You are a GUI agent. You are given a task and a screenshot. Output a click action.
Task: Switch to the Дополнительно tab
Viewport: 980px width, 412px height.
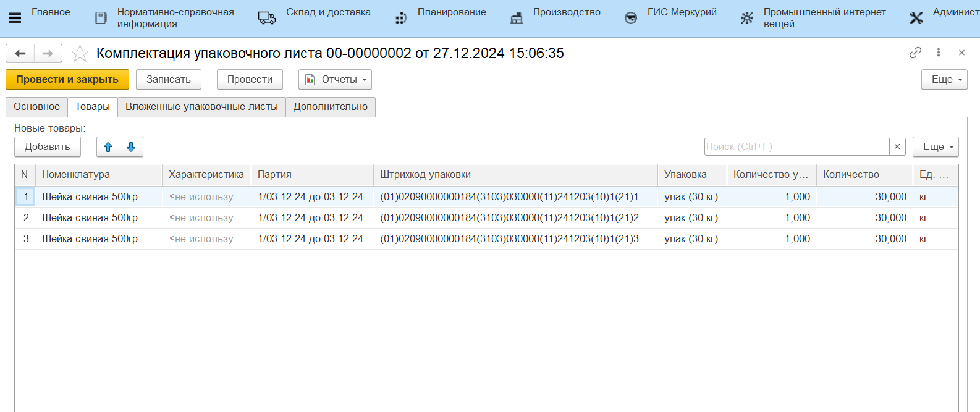[331, 107]
